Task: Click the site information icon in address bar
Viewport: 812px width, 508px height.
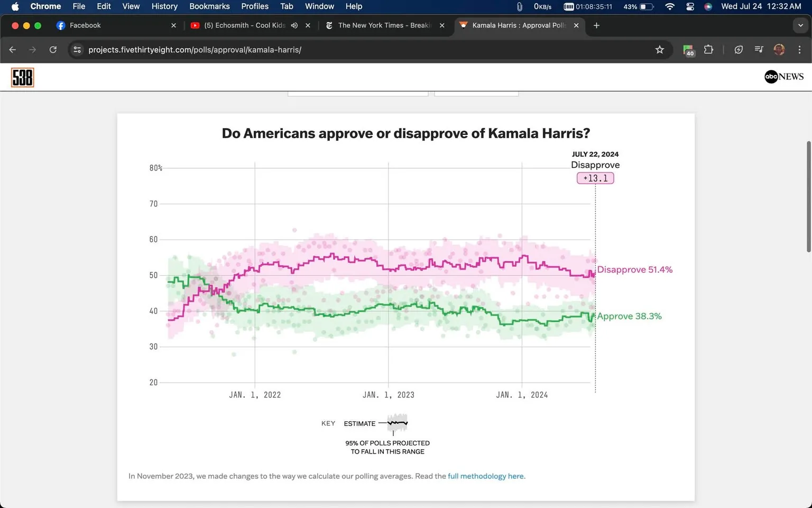Action: click(77, 49)
